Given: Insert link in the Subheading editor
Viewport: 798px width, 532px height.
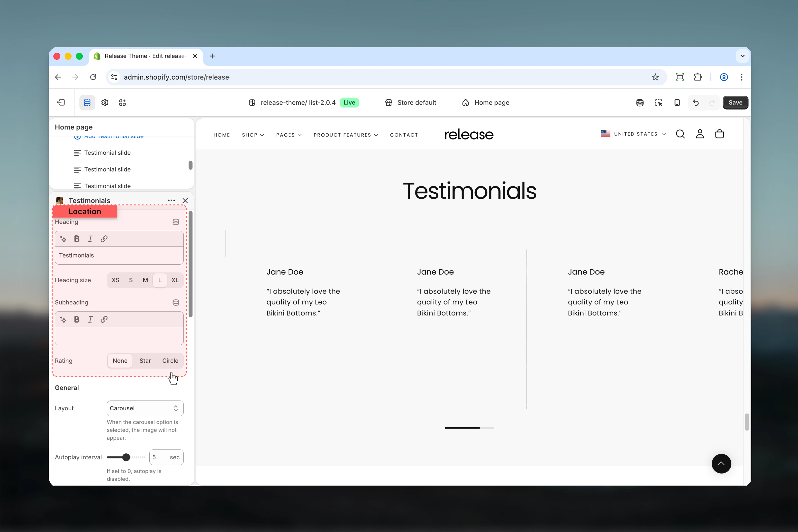Looking at the screenshot, I should 104,319.
